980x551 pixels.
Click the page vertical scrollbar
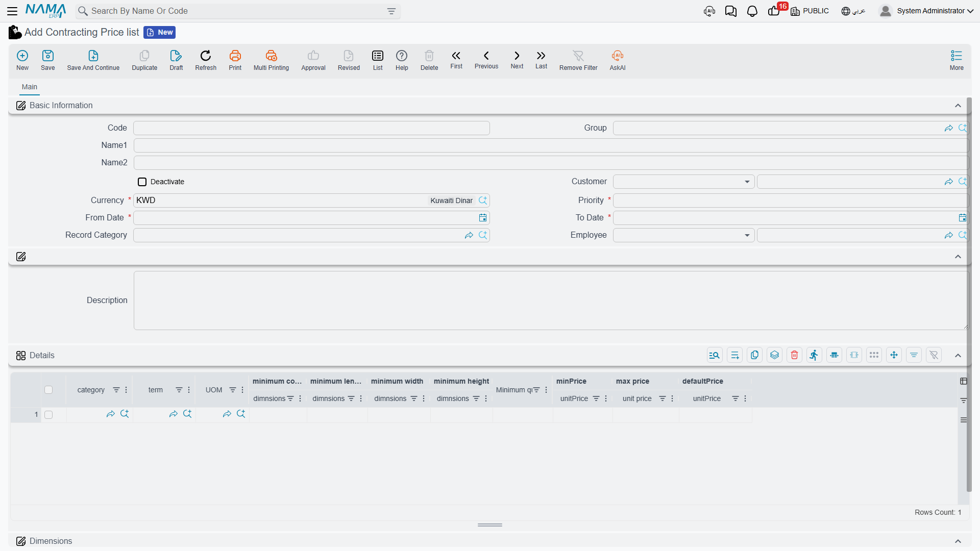click(x=969, y=294)
